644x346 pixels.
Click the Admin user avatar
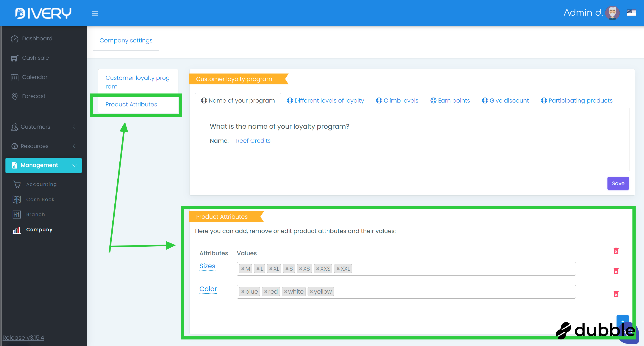click(612, 13)
